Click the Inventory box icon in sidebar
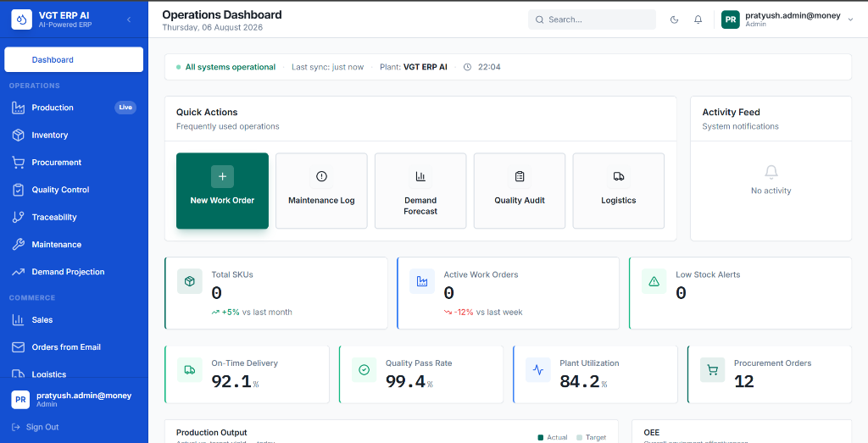 click(x=19, y=135)
